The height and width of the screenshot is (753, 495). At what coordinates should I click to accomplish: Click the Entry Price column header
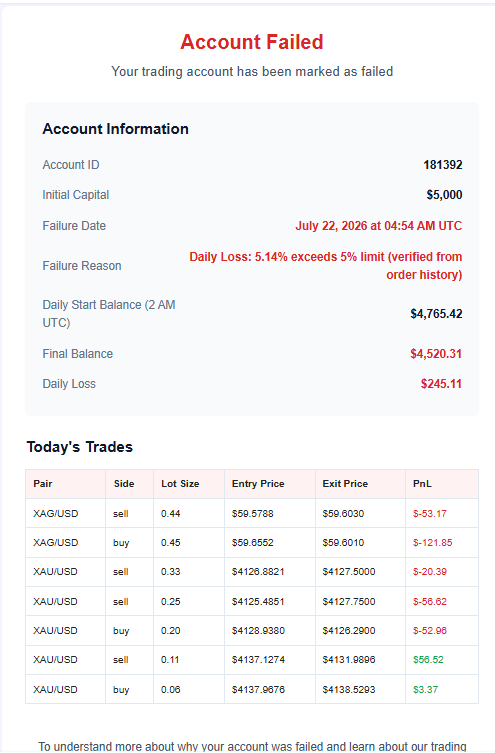click(258, 484)
